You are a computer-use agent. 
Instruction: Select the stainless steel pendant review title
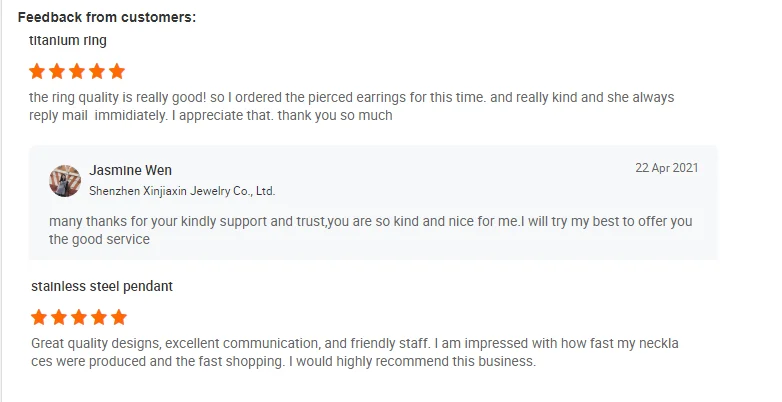point(102,287)
